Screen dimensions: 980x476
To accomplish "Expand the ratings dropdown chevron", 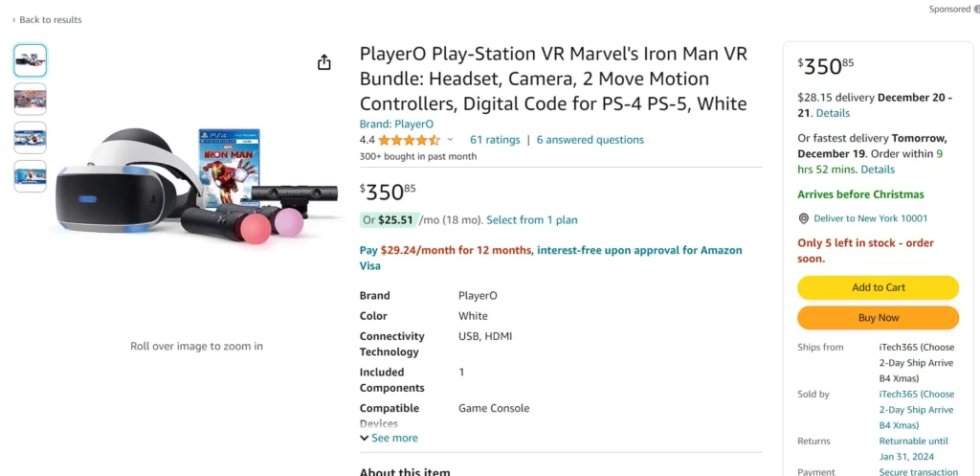I will click(451, 140).
